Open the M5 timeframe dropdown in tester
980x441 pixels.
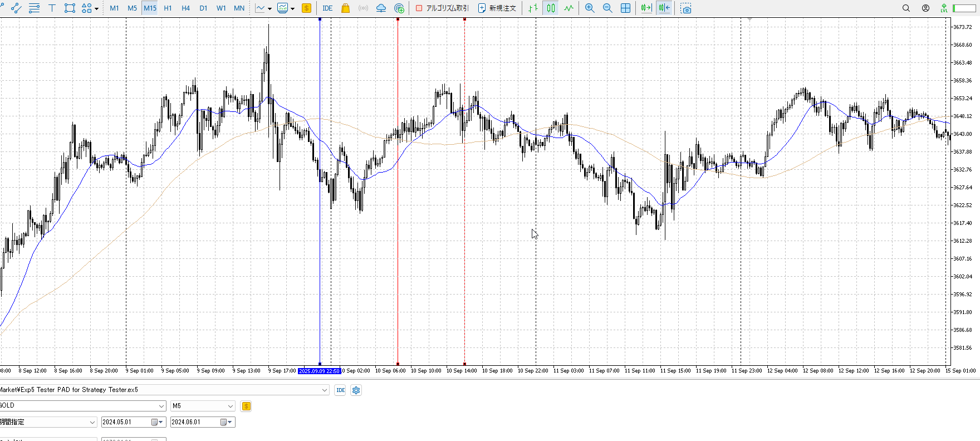point(231,406)
